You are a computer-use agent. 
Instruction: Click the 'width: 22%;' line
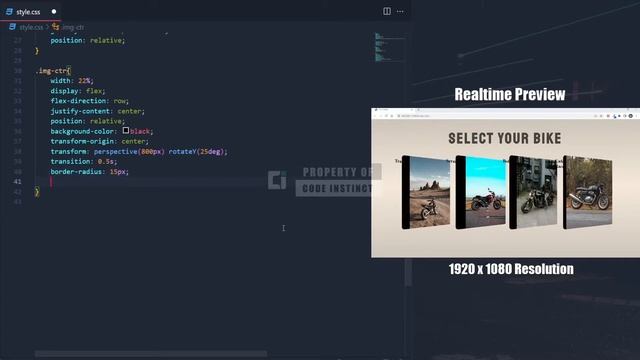point(72,81)
